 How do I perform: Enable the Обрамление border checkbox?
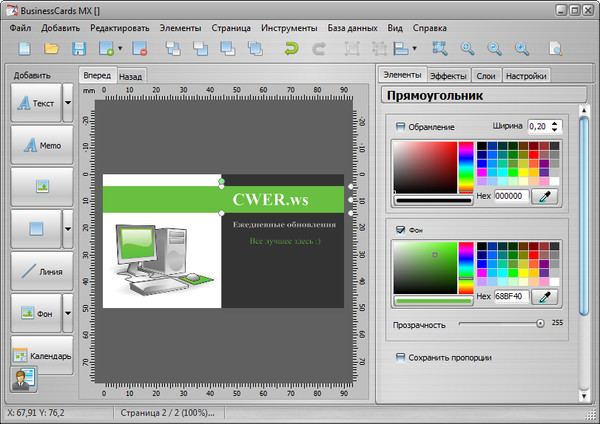point(401,127)
